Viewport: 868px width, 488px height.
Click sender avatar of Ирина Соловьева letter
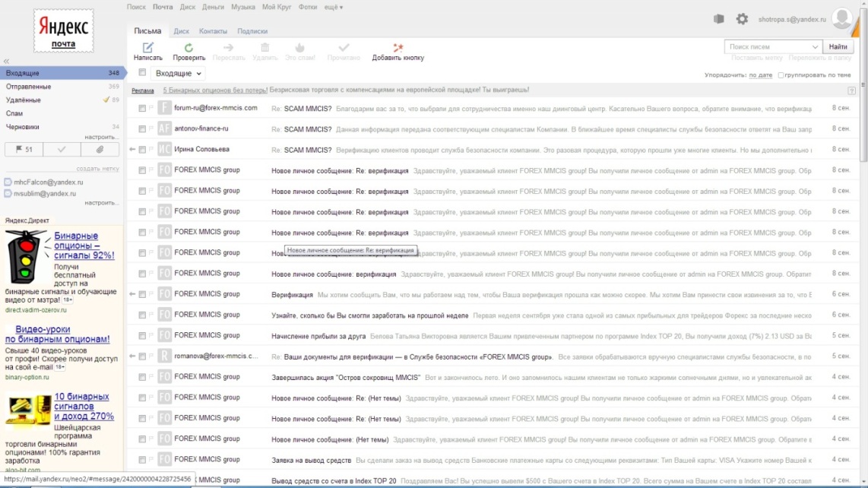tap(164, 149)
